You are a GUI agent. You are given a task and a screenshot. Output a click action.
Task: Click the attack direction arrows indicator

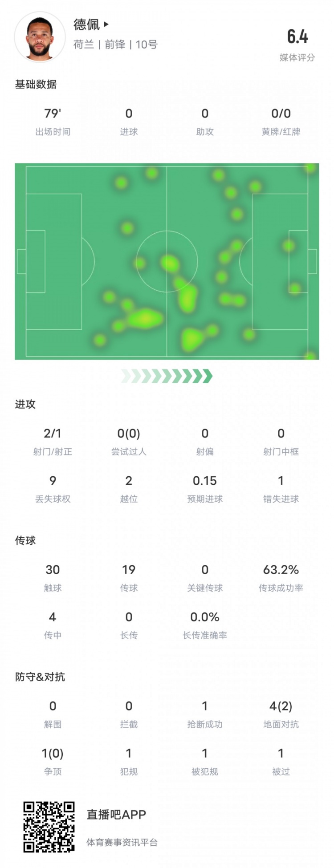point(167,376)
